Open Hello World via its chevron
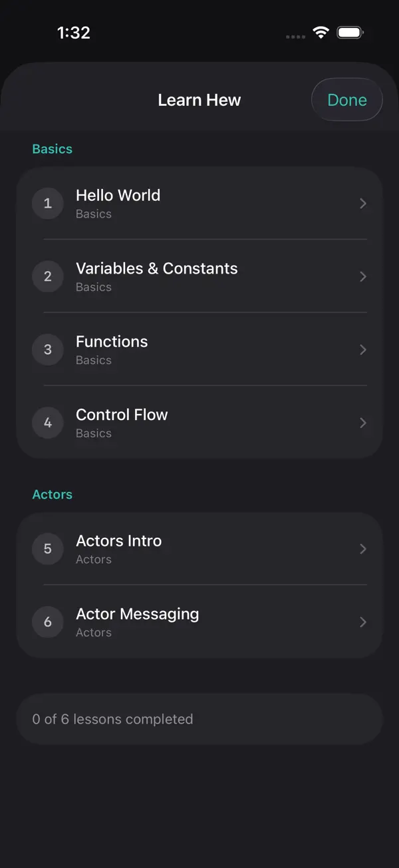399x868 pixels. pyautogui.click(x=363, y=203)
